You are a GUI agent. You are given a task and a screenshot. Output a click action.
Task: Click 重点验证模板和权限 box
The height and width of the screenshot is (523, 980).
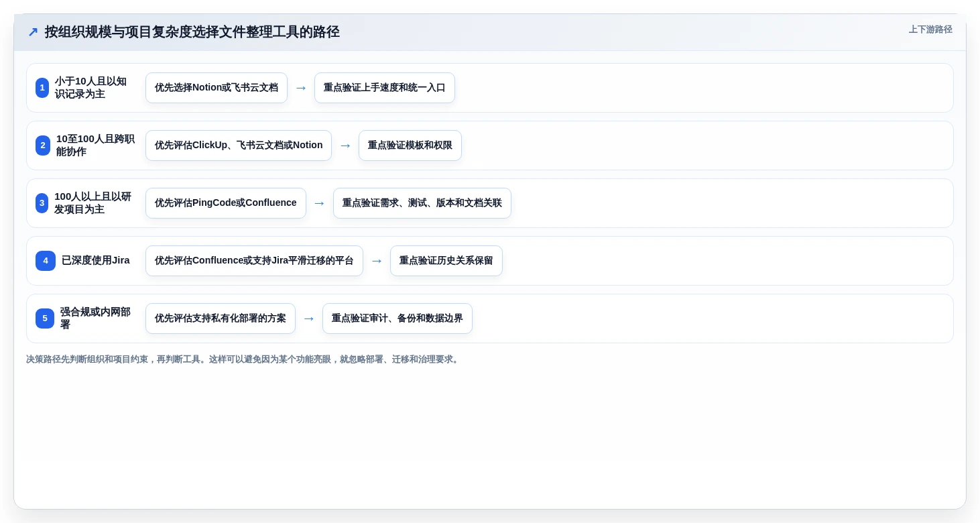tap(410, 146)
